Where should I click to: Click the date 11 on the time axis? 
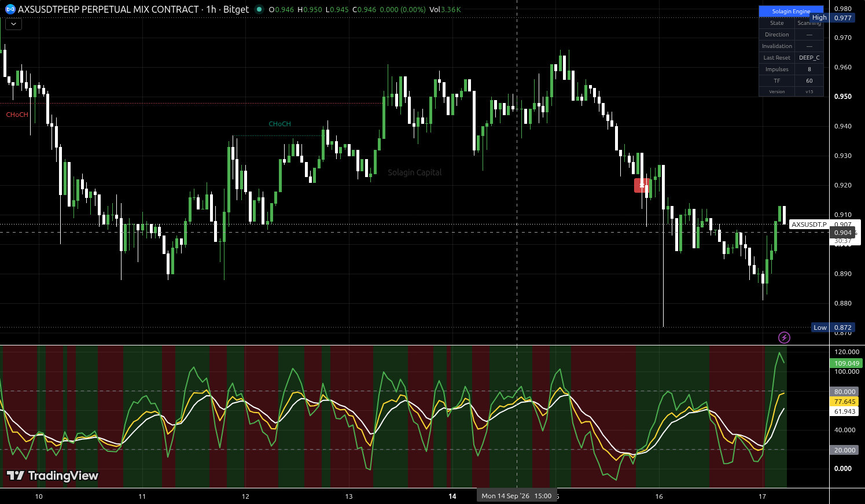point(142,496)
